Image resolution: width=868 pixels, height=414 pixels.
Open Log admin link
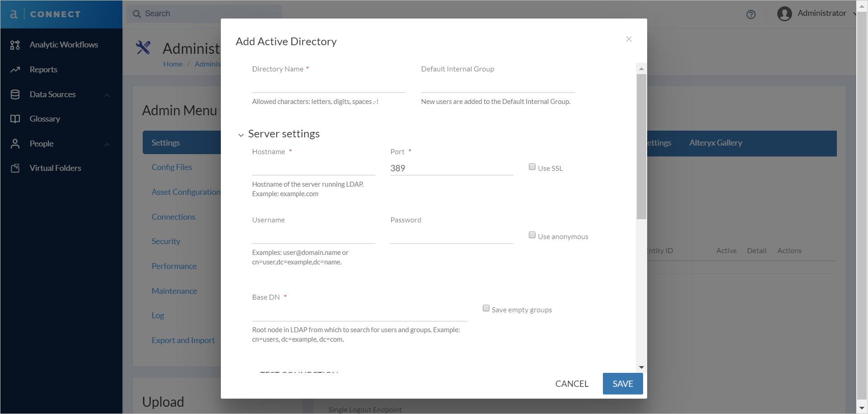(x=158, y=315)
